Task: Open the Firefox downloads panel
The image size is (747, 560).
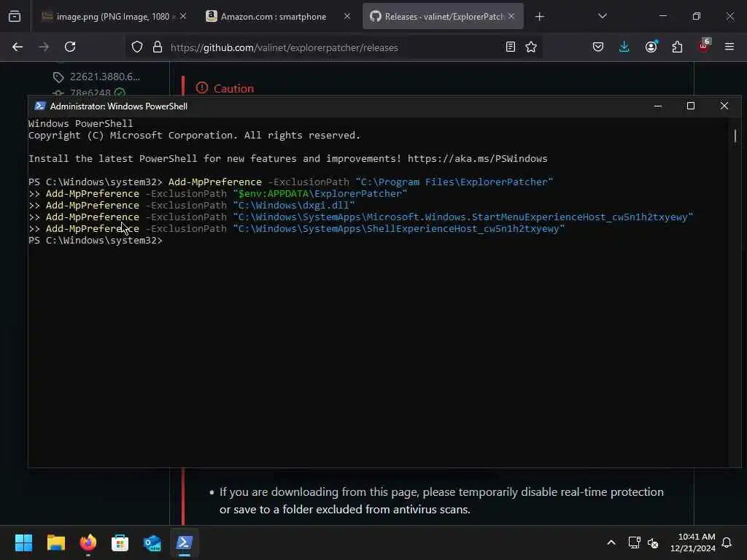Action: point(624,47)
